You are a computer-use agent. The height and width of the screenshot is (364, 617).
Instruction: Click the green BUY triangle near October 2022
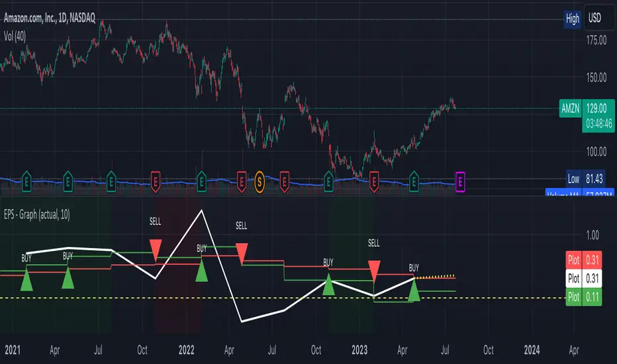coord(328,285)
